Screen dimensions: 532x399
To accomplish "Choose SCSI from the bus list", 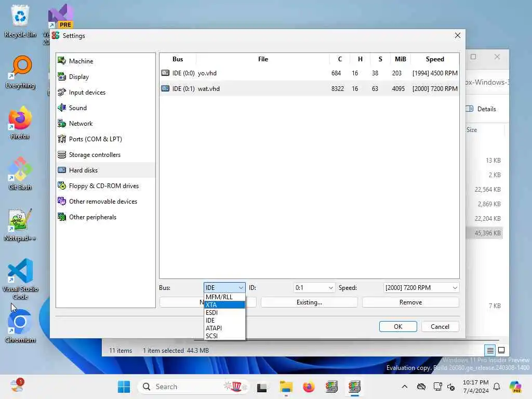I will 224,336.
